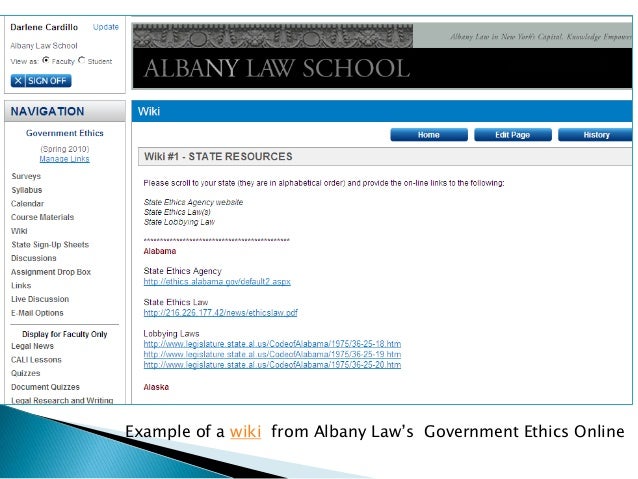
Task: Click the Update link beside Darlene Cardillo
Action: (x=106, y=27)
